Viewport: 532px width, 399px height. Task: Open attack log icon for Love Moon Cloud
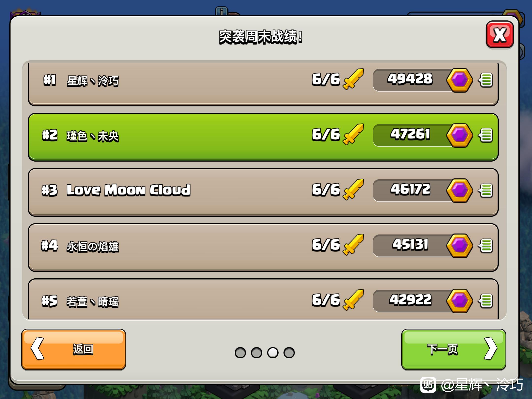coord(486,190)
